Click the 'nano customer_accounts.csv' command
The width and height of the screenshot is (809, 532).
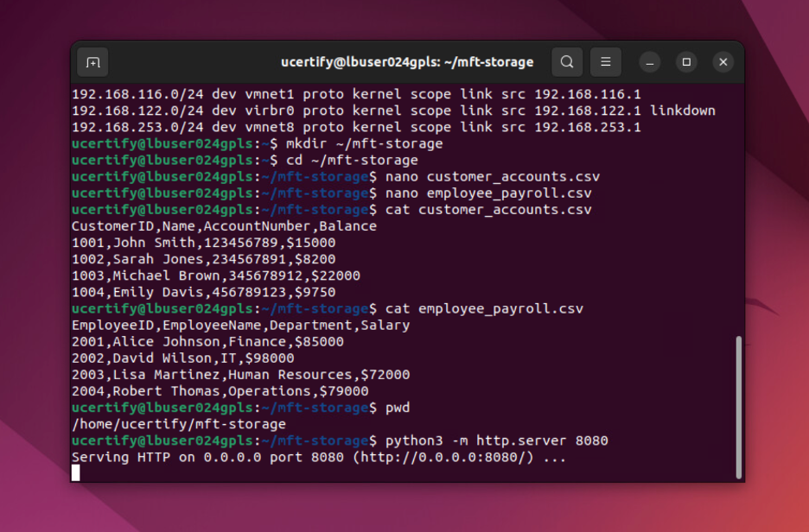493,177
